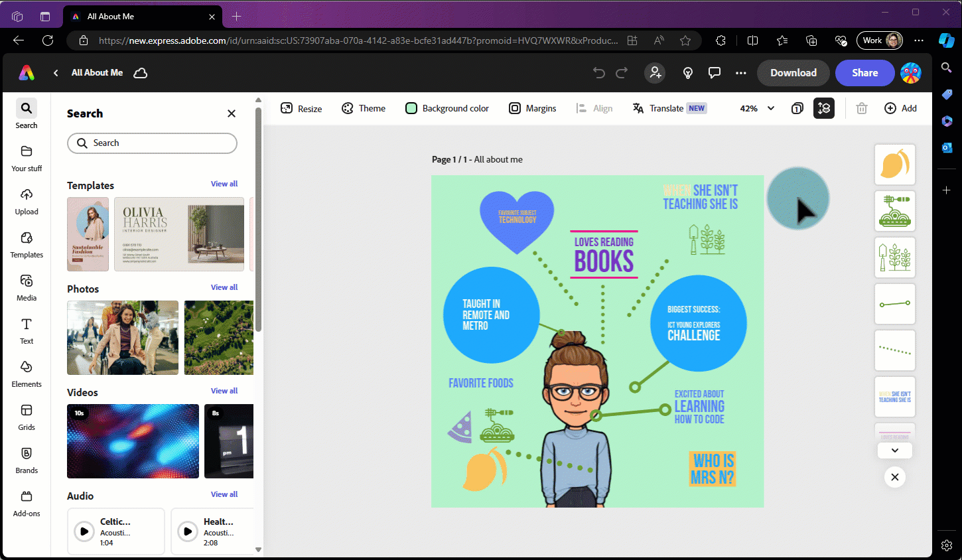Select the mango layer thumbnail

(895, 165)
